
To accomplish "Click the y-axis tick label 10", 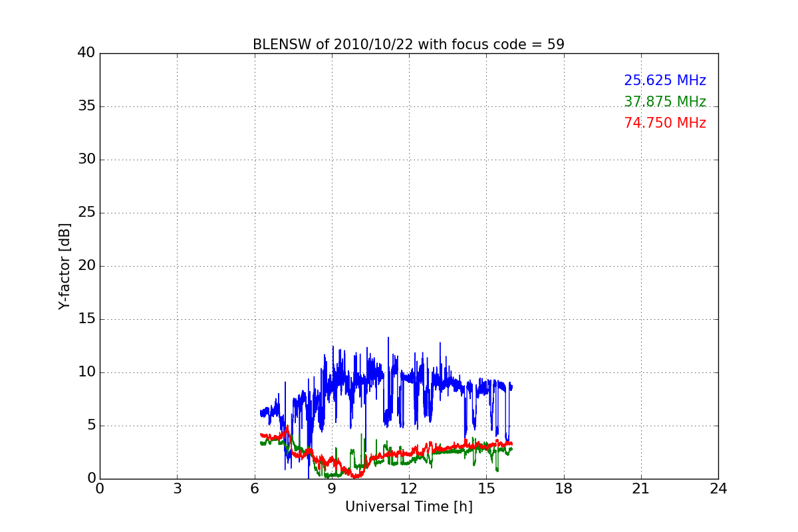I will (x=86, y=372).
